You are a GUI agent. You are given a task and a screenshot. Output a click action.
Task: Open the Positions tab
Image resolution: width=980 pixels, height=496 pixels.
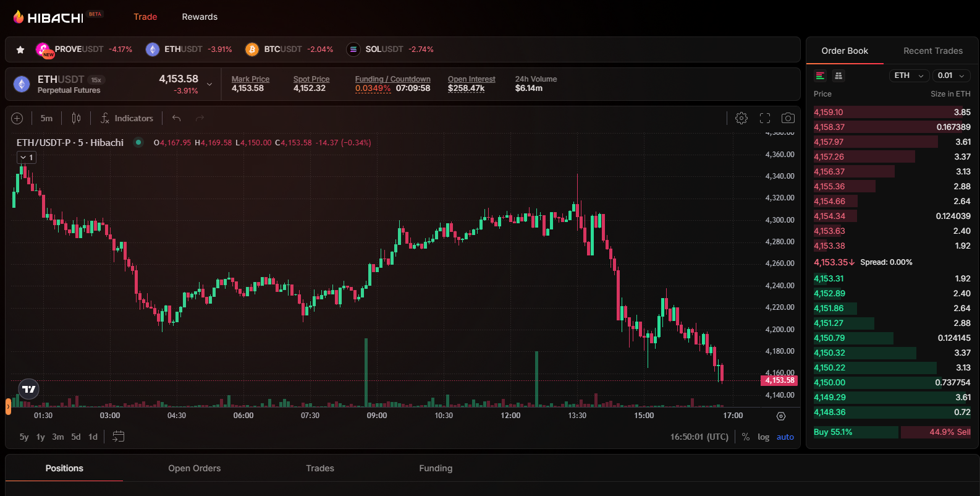coord(64,468)
